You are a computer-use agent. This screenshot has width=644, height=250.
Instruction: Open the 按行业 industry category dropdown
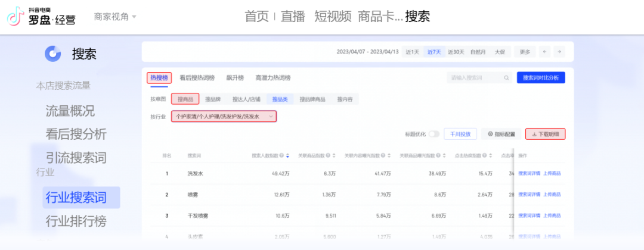(x=224, y=117)
